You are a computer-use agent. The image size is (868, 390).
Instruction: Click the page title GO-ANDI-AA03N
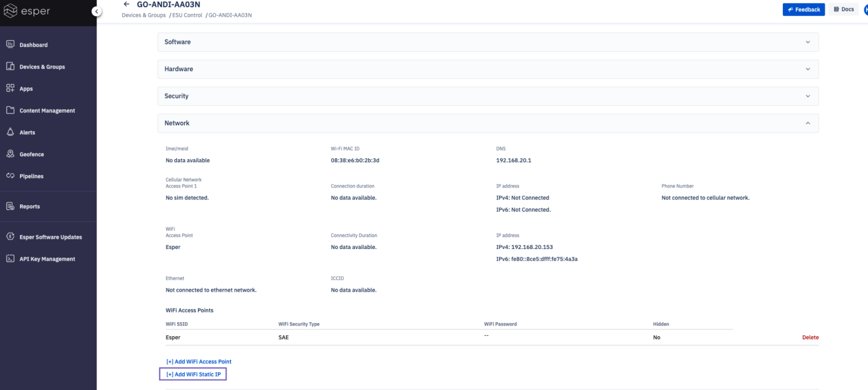point(168,4)
